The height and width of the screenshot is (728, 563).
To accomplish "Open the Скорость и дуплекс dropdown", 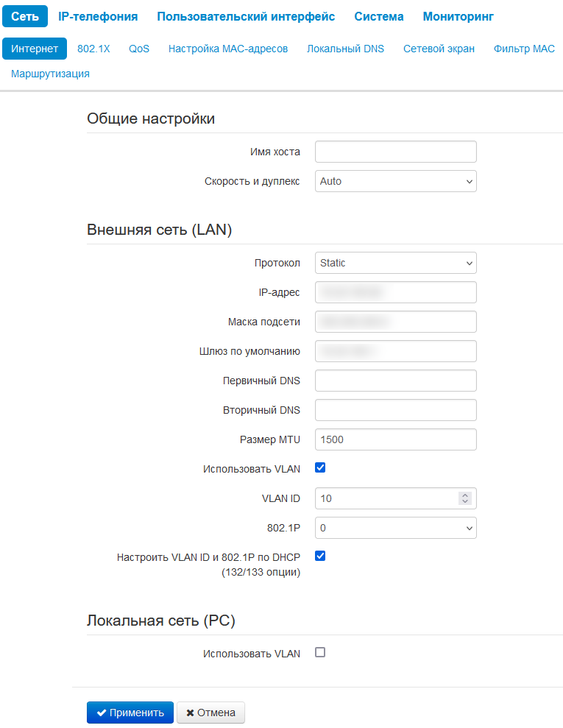I will click(x=395, y=181).
